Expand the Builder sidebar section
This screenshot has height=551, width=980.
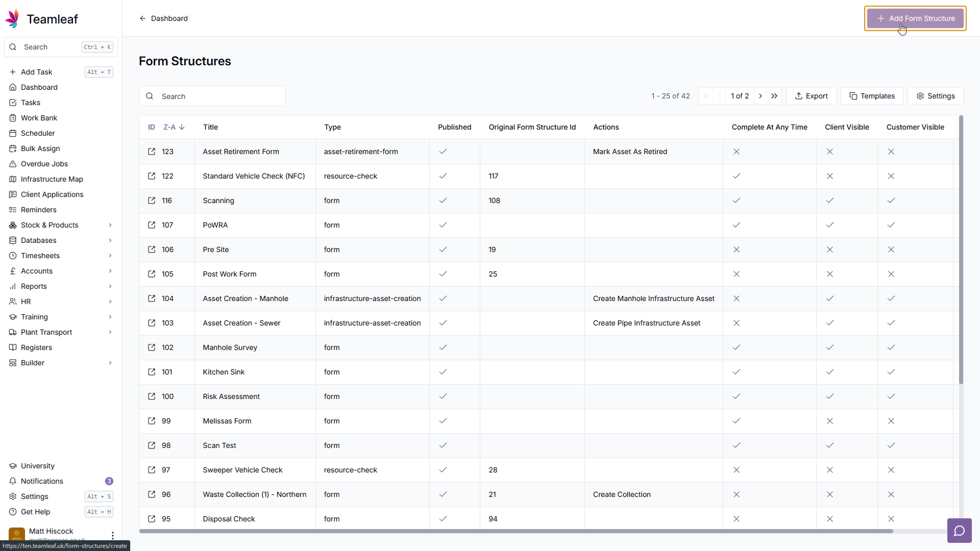coord(110,363)
